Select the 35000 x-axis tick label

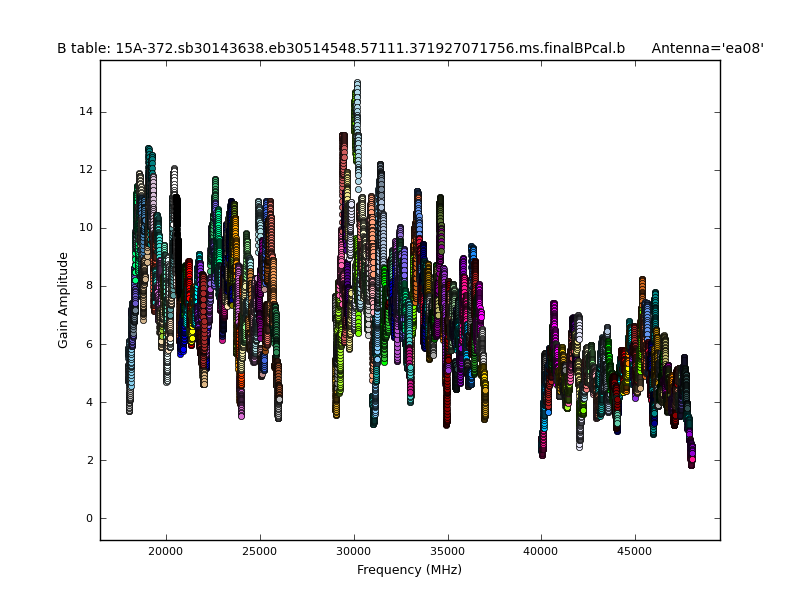click(x=447, y=551)
